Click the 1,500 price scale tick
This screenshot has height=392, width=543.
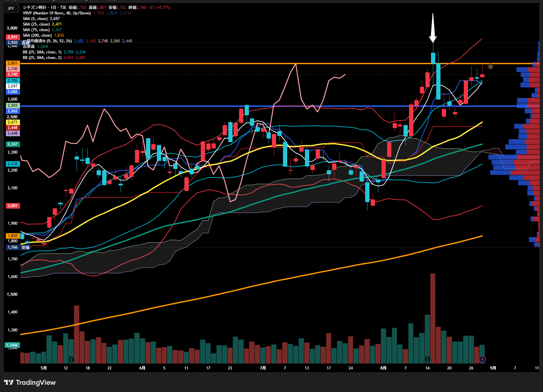coord(12,294)
